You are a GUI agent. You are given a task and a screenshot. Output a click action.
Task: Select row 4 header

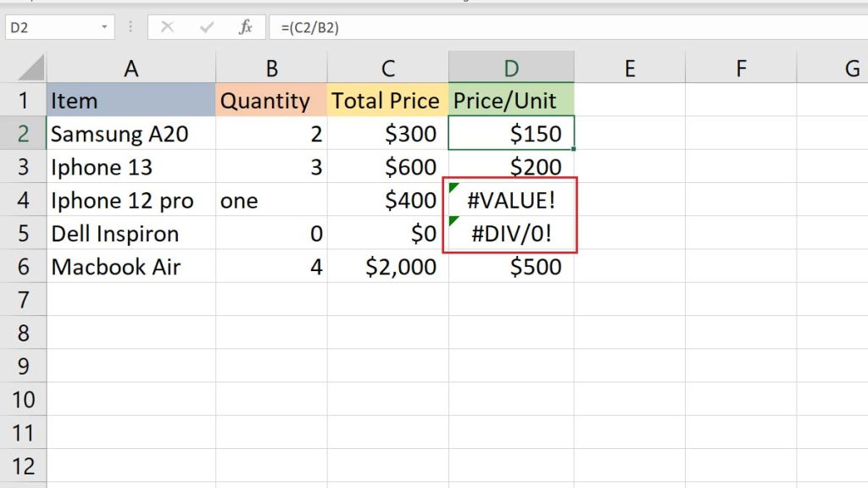[x=23, y=200]
